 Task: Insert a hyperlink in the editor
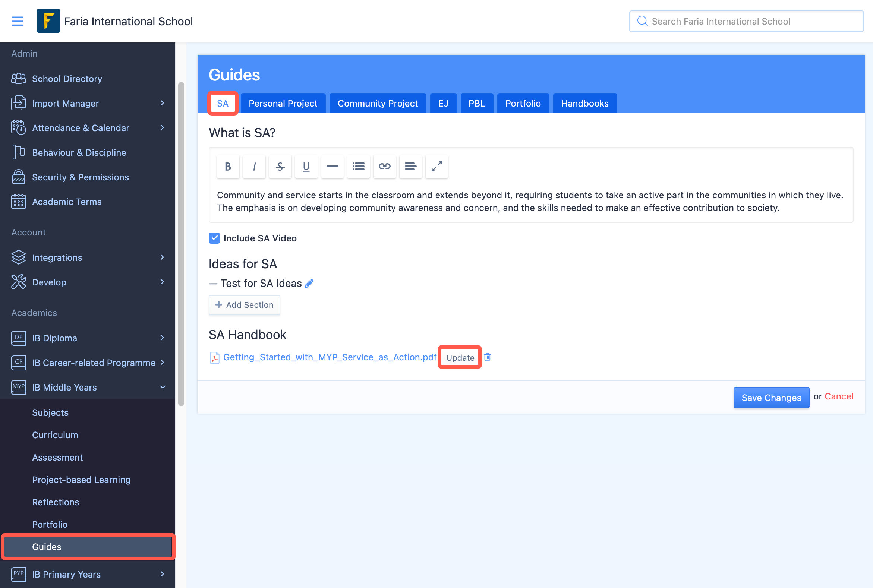(x=384, y=167)
